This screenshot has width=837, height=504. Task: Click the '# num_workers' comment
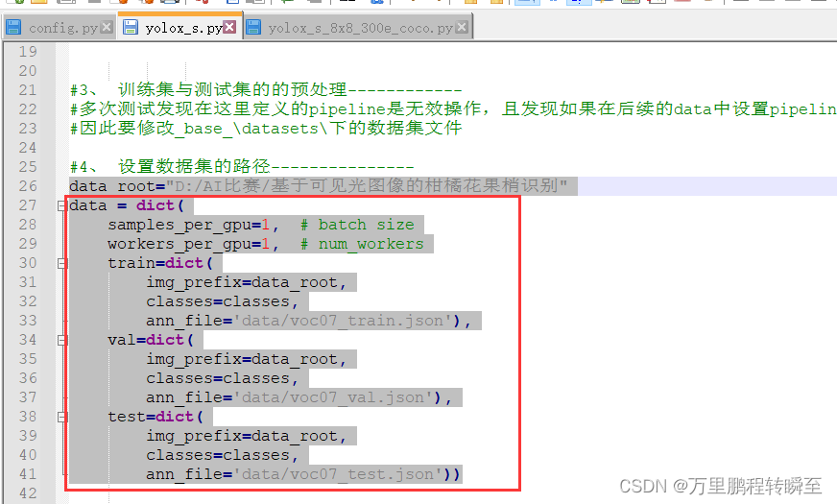362,244
